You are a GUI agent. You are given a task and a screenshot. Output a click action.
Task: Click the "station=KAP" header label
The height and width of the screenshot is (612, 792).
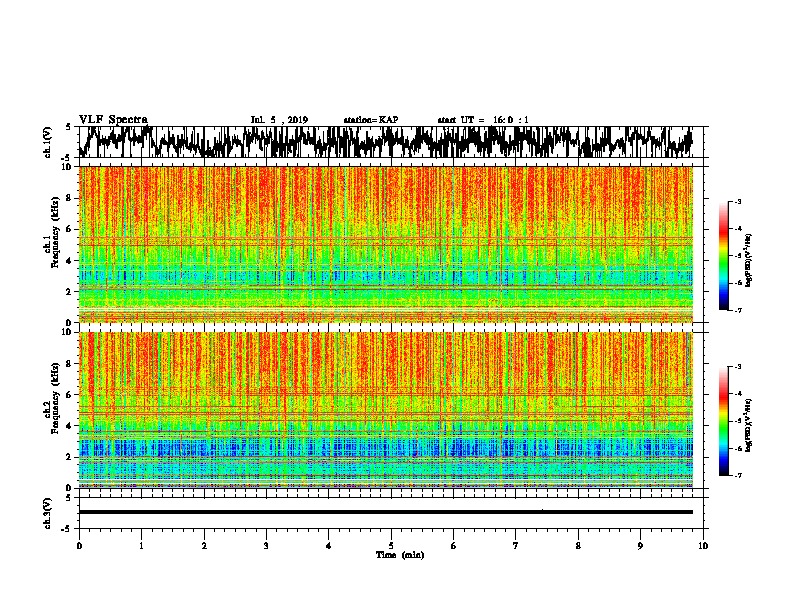pos(371,120)
